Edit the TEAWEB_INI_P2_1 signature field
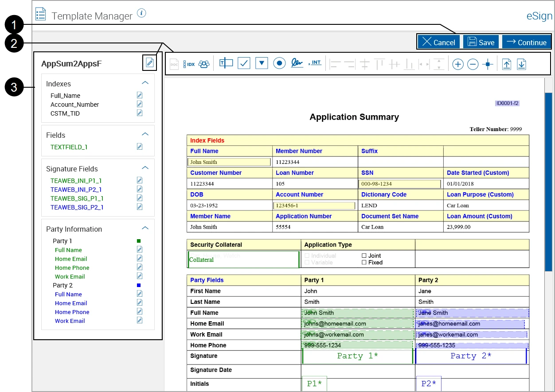This screenshot has width=555, height=392. click(x=140, y=189)
